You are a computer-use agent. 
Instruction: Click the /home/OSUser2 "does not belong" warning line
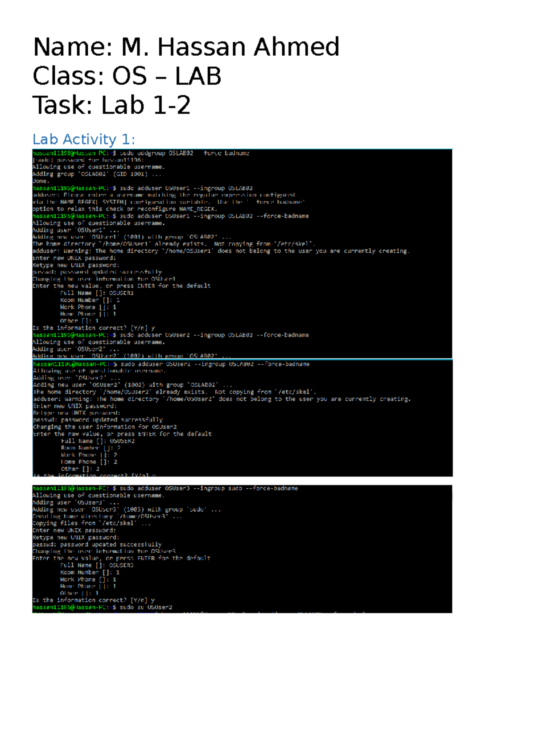pos(222,399)
